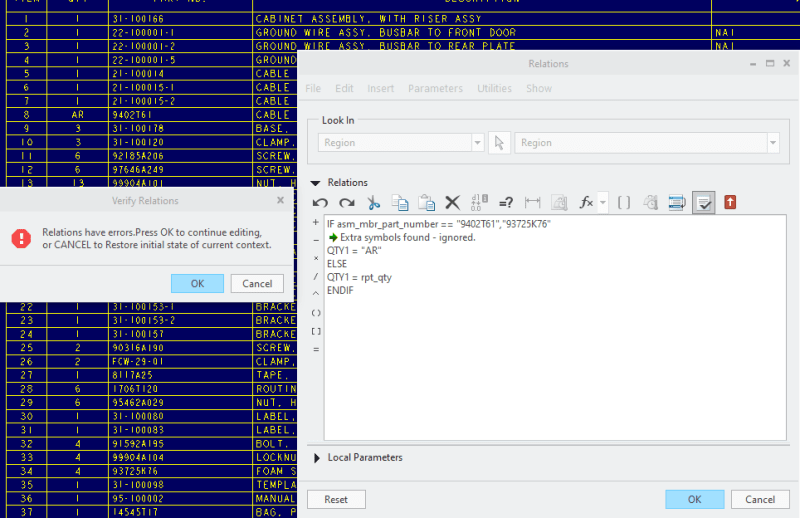800x518 pixels.
Task: Click Cancel in Verify Relations dialog
Action: tap(257, 284)
